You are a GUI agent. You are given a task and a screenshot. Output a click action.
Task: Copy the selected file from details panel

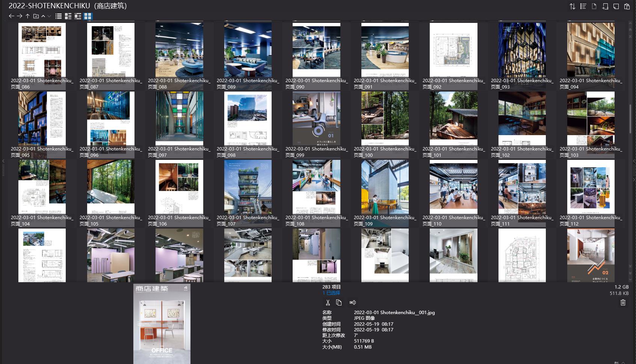(339, 302)
